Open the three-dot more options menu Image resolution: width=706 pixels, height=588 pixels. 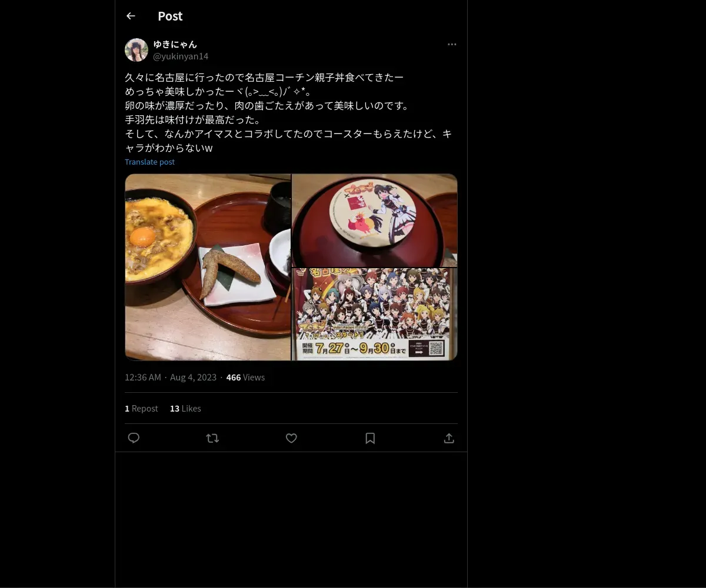452,44
